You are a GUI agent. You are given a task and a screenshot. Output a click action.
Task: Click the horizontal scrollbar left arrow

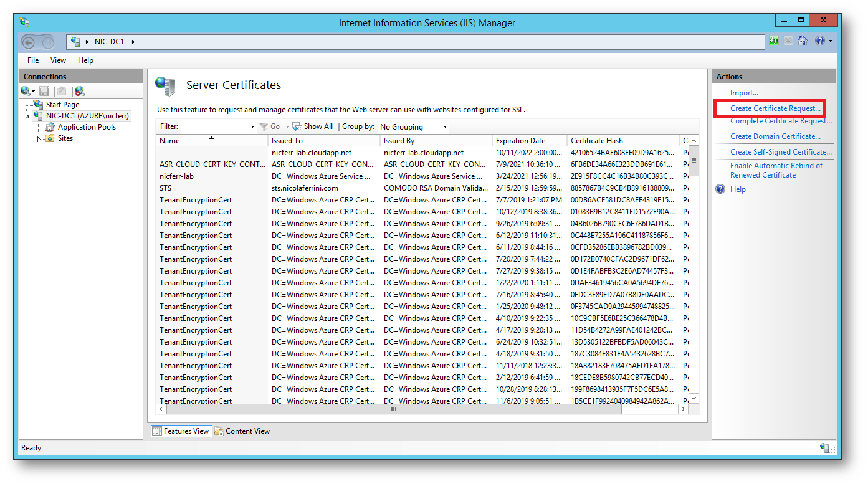161,409
